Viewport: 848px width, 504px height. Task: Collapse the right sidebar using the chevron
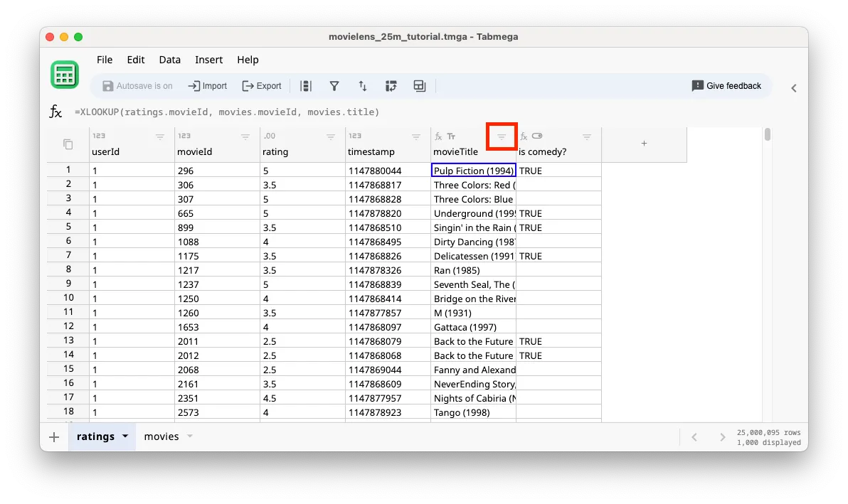coord(793,88)
